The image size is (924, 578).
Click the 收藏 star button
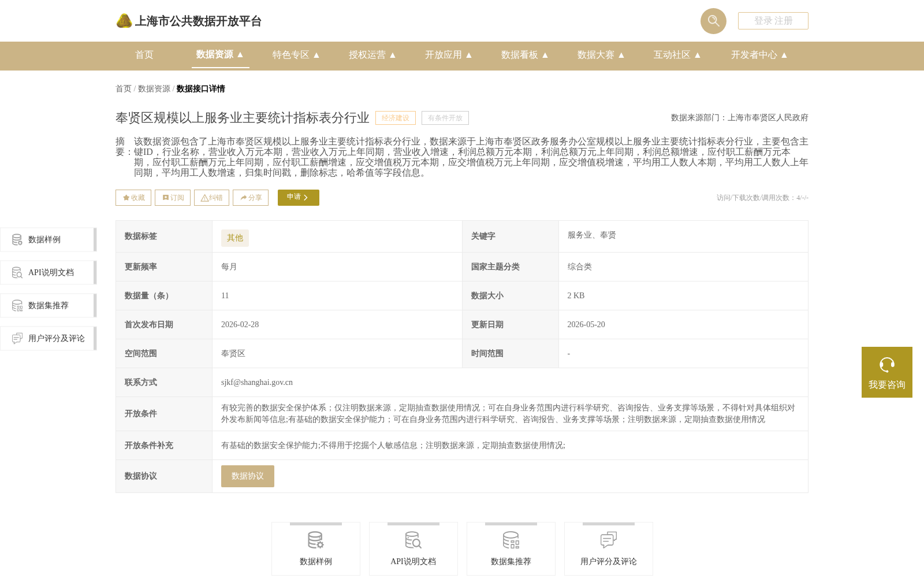pyautogui.click(x=133, y=198)
